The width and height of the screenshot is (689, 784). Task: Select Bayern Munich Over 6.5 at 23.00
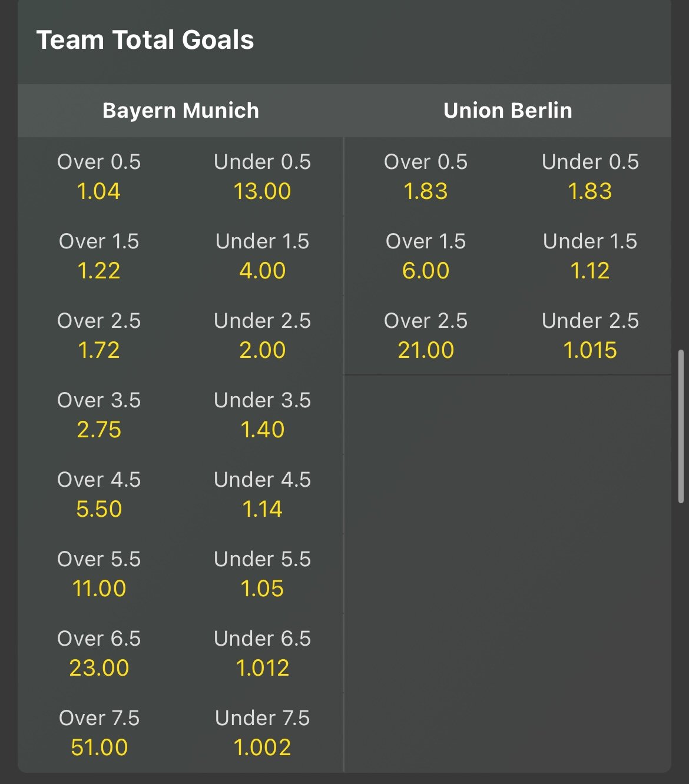click(99, 654)
